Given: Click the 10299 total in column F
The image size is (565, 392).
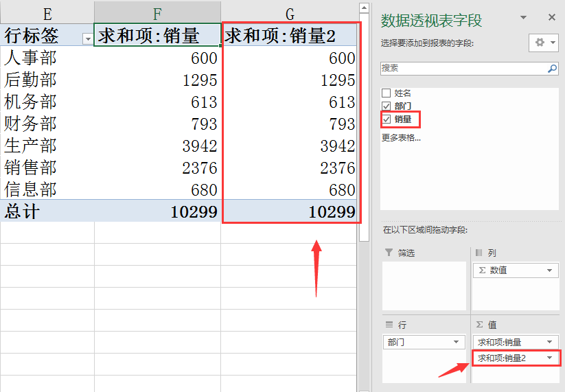Looking at the screenshot, I should tap(194, 212).
